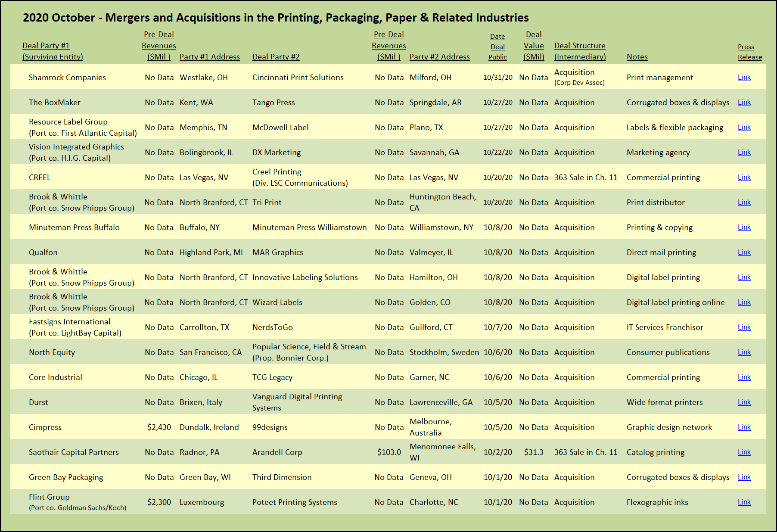Click the Deal Structure (Intermediary) header
The image size is (777, 532).
click(580, 51)
